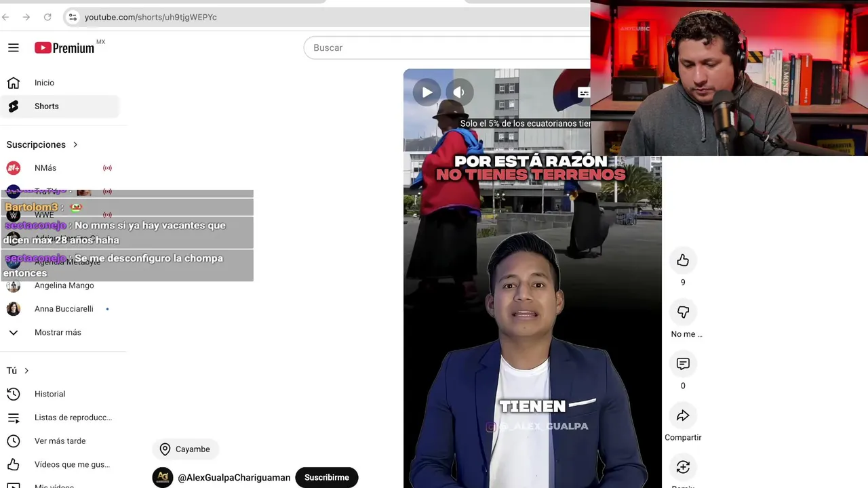Click the Compartir label
This screenshot has width=868, height=488.
click(x=683, y=438)
